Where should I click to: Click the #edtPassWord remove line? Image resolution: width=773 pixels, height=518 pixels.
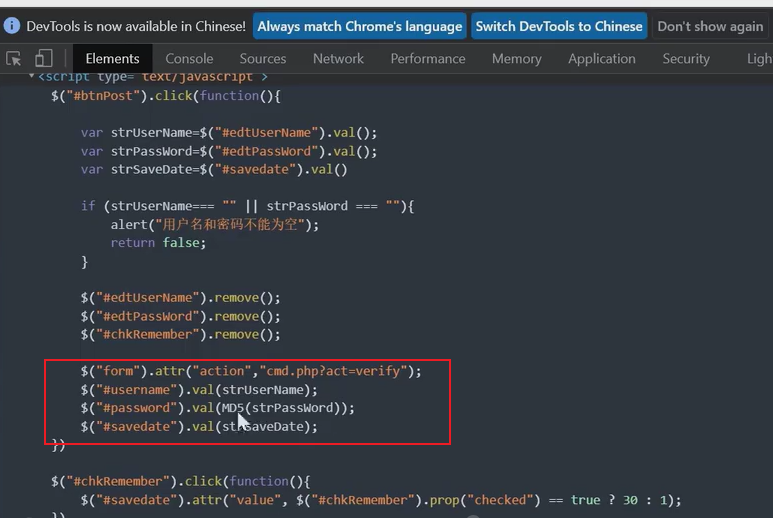pos(180,316)
